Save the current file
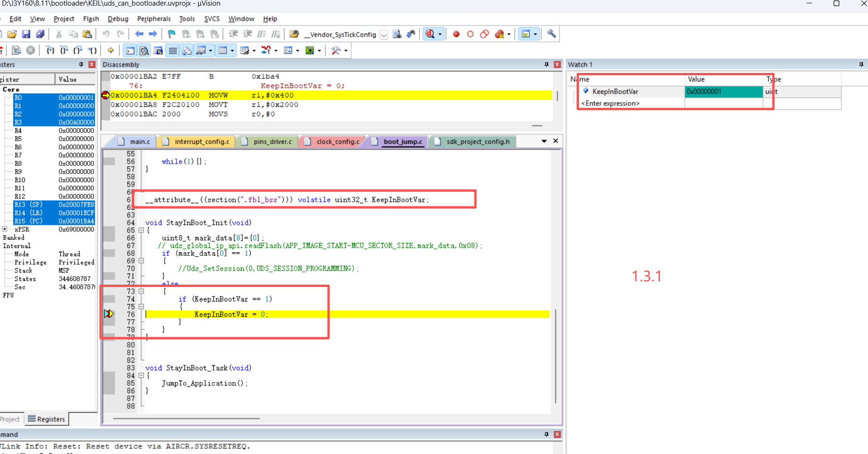 tap(26, 34)
